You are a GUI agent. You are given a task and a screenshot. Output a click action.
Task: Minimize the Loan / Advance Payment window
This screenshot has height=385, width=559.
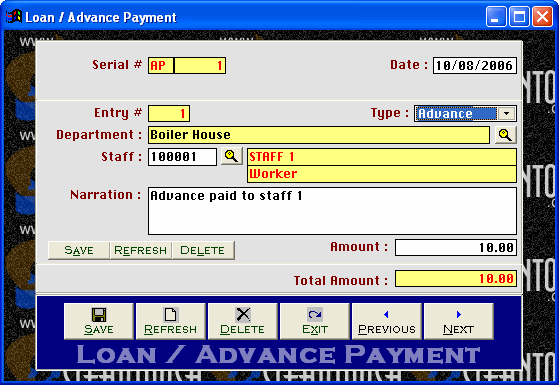[x=496, y=16]
